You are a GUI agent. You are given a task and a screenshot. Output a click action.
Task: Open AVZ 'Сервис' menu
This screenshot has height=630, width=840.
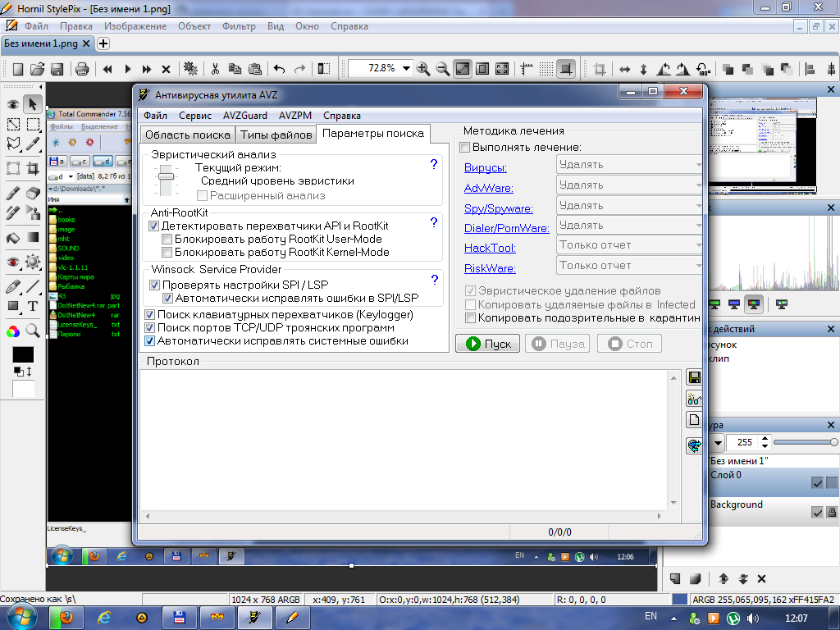[195, 116]
